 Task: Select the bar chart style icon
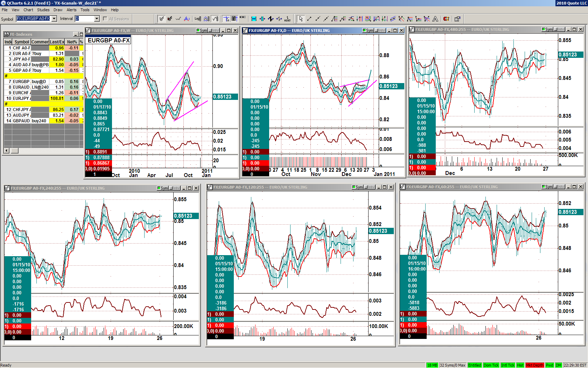[x=161, y=19]
